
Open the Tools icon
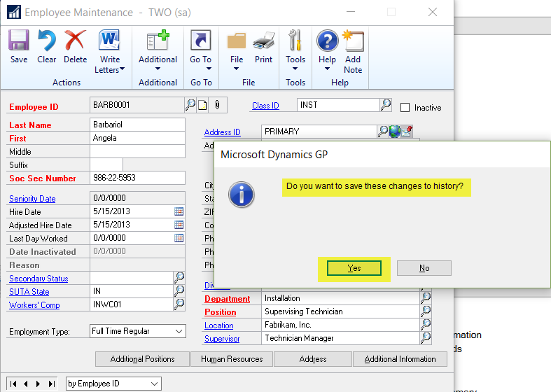[x=295, y=40]
